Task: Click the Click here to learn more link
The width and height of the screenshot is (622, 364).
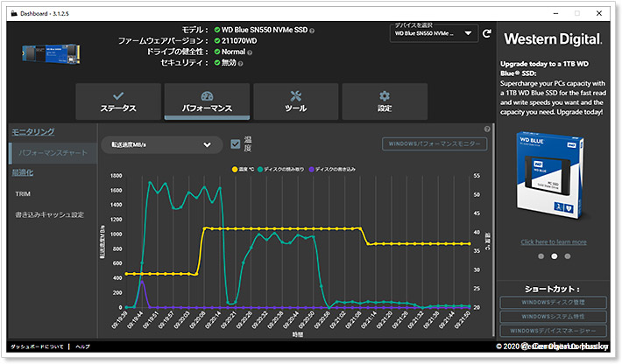Action: click(x=554, y=242)
